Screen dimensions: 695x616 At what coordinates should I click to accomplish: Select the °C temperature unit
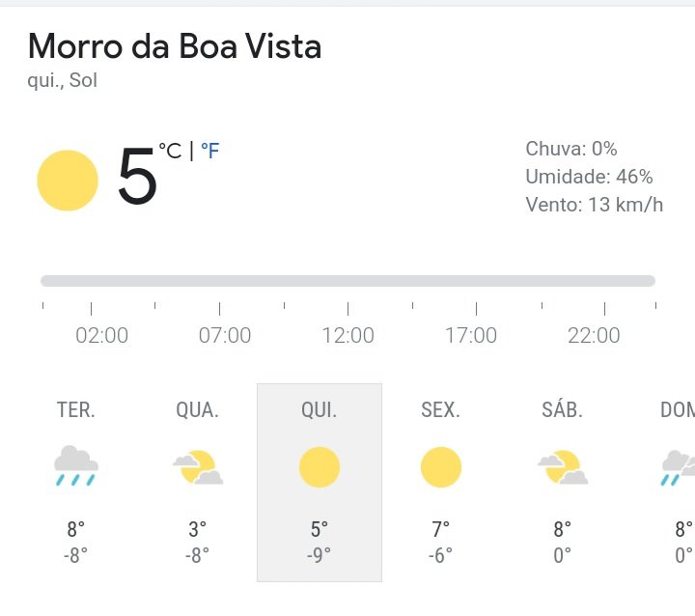(170, 151)
